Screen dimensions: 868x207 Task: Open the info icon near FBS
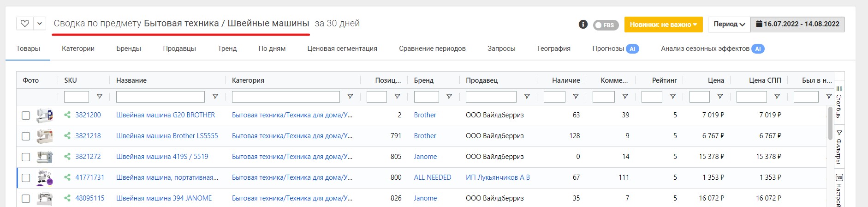coord(583,24)
